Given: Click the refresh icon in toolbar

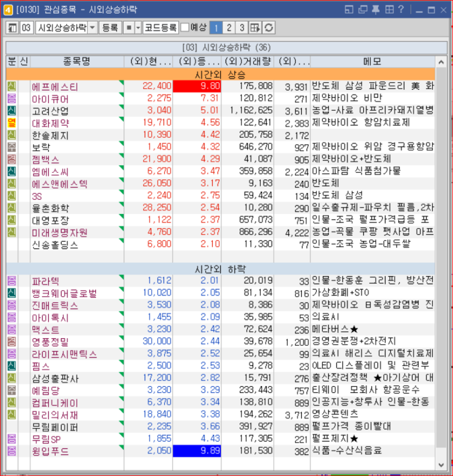Looking at the screenshot, I should point(268,28).
